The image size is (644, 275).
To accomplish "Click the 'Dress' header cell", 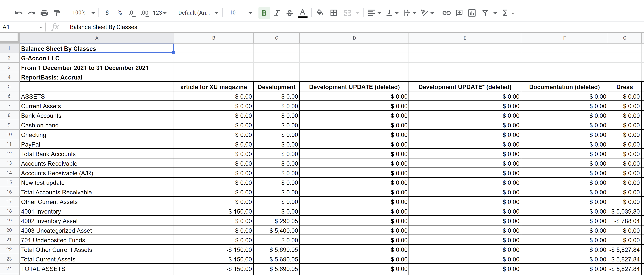I will point(624,87).
